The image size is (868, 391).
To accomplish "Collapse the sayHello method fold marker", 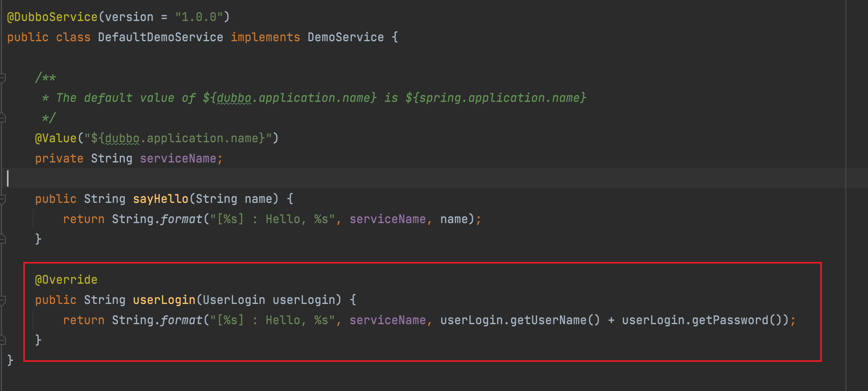I will 2,199.
